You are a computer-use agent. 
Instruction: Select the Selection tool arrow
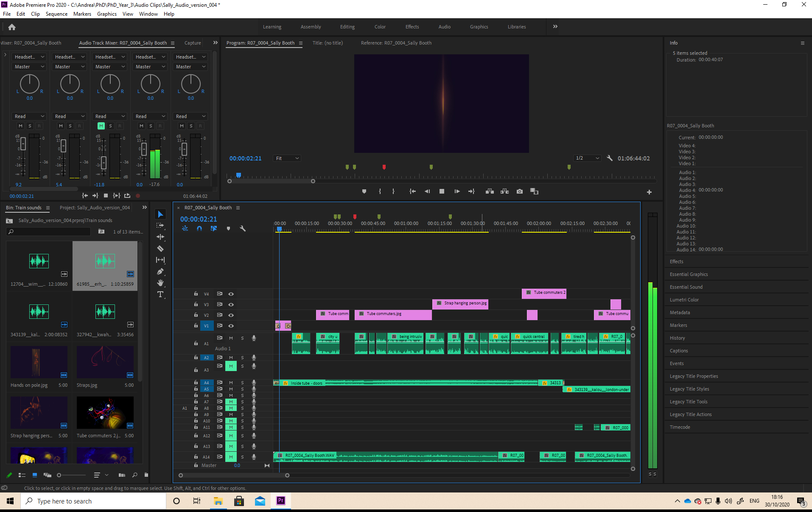(160, 214)
